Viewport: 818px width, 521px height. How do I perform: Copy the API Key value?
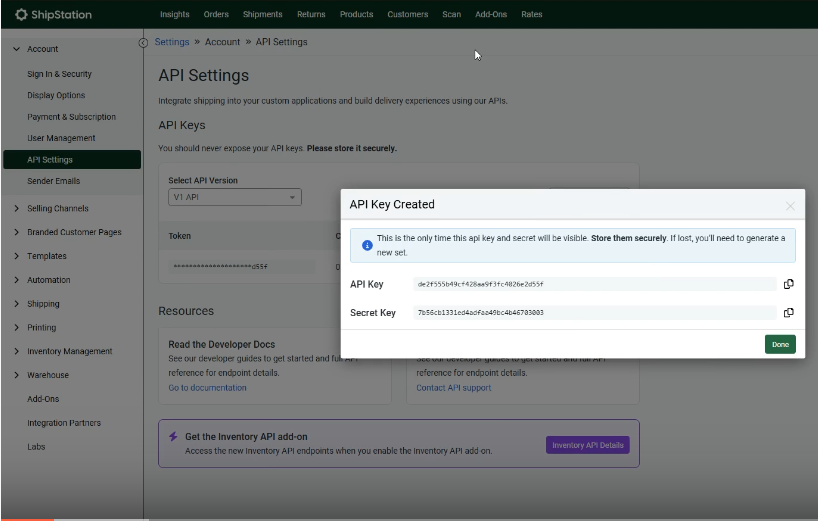788,284
